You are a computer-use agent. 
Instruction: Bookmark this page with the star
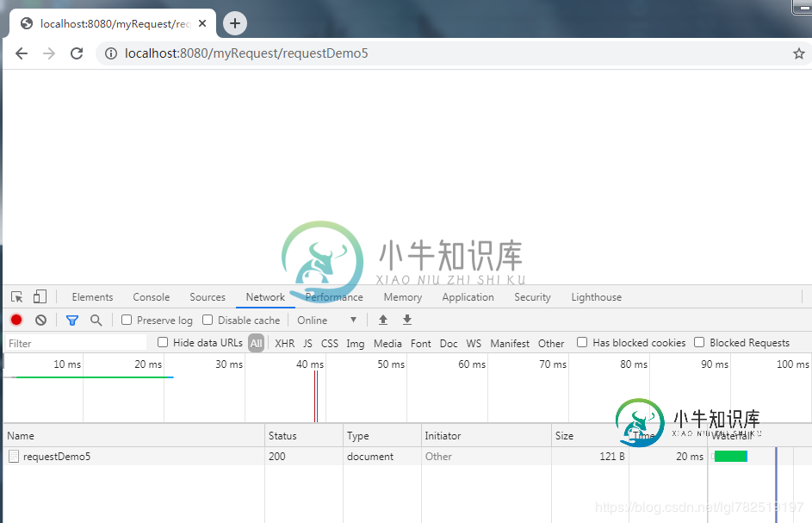(798, 53)
